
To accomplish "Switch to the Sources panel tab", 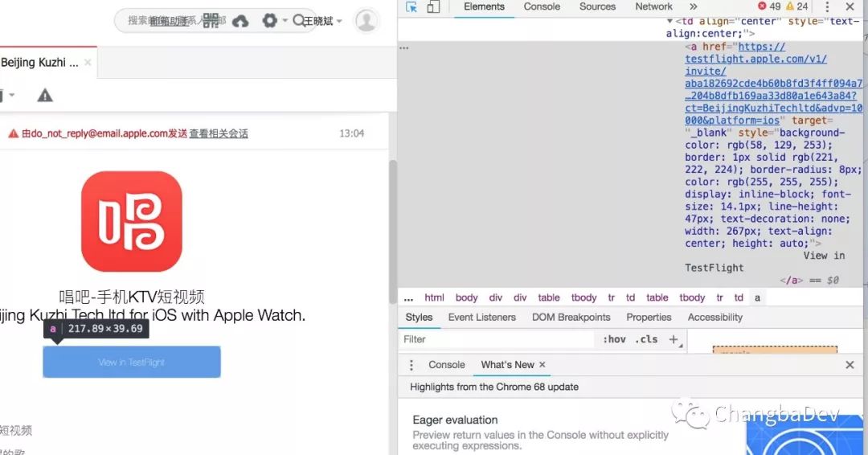I will [597, 6].
